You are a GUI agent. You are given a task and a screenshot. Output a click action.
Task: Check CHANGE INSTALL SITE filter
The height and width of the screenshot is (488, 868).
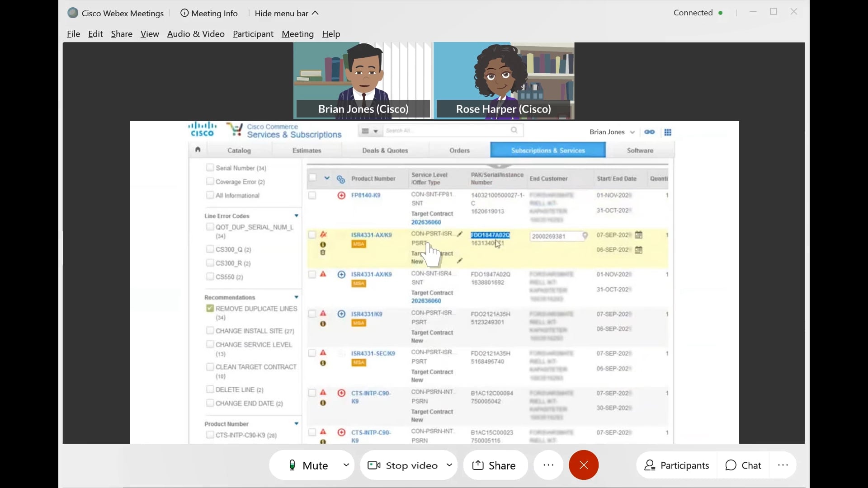210,331
